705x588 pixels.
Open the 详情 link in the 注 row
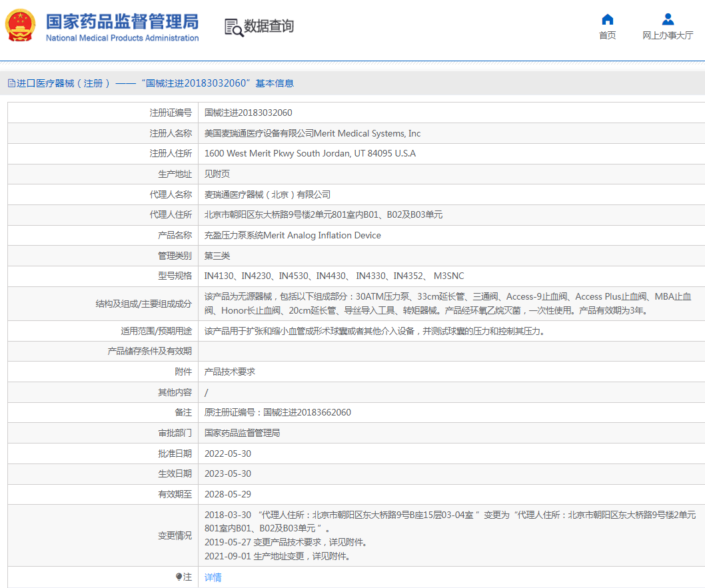coord(213,577)
